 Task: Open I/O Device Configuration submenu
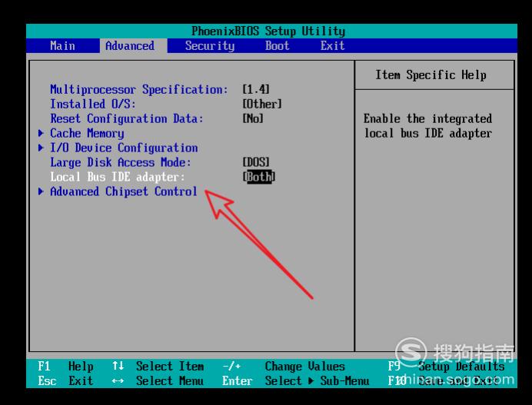coord(124,148)
